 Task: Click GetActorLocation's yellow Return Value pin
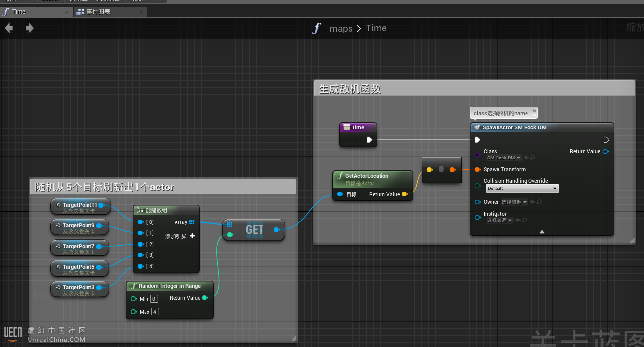[405, 194]
